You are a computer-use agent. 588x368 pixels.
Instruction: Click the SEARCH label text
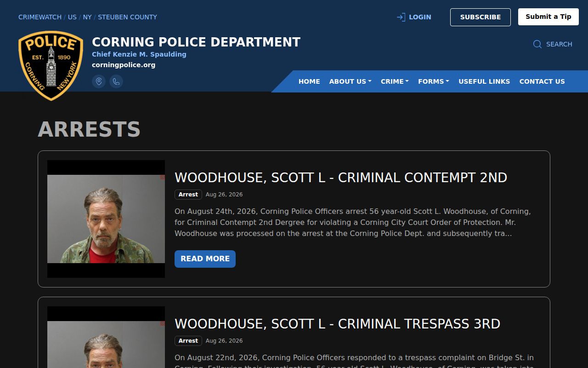point(559,44)
